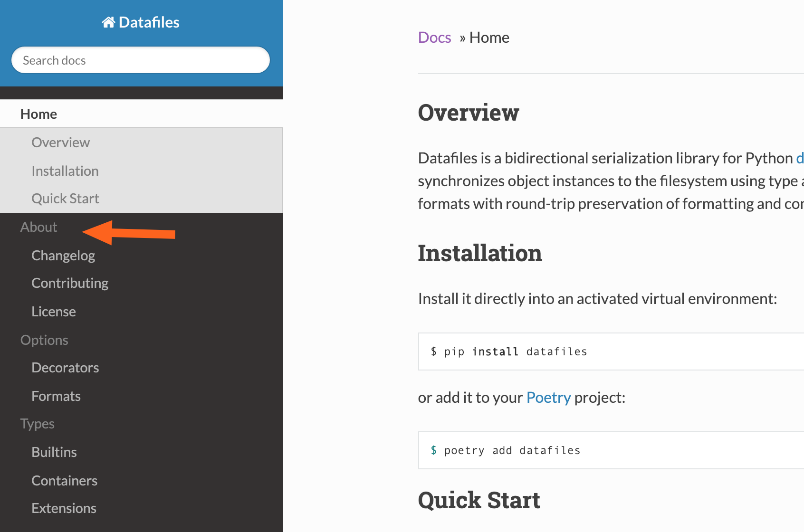
Task: Click the Docs breadcrumb link
Action: pos(434,38)
